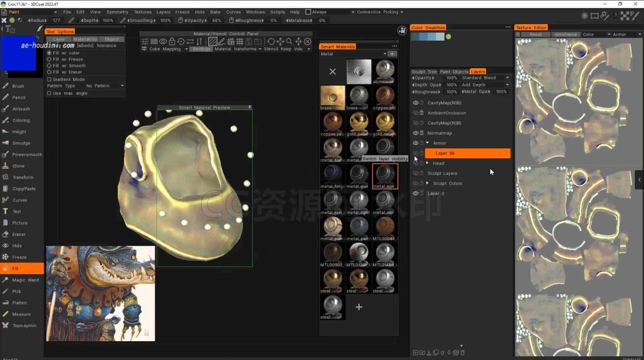Pick the green dot color swatch
The image size is (644, 360).
pos(449,37)
